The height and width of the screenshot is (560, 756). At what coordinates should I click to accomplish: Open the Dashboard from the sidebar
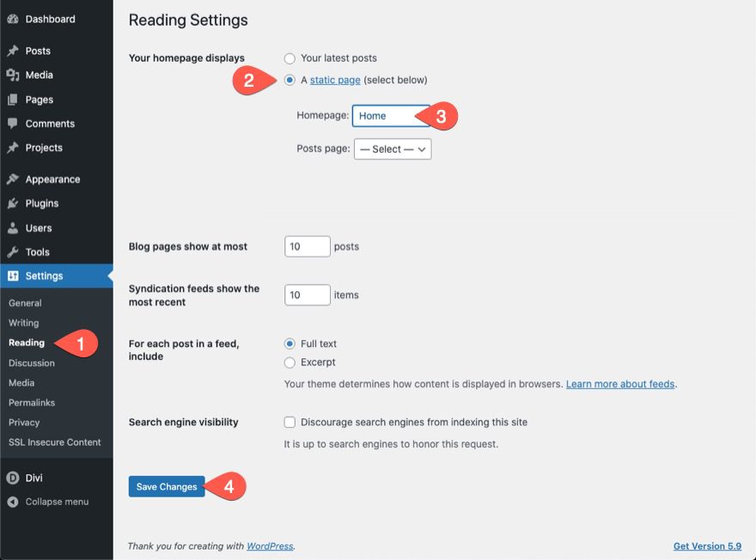pyautogui.click(x=15, y=19)
